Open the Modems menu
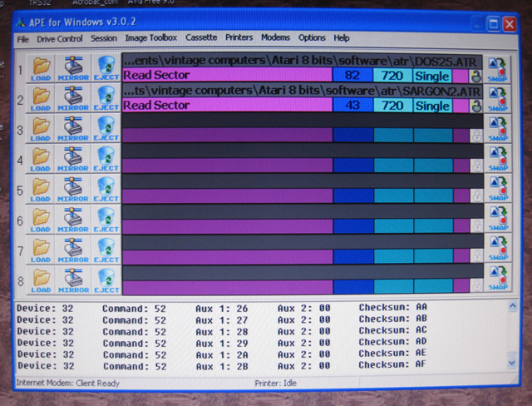 275,37
